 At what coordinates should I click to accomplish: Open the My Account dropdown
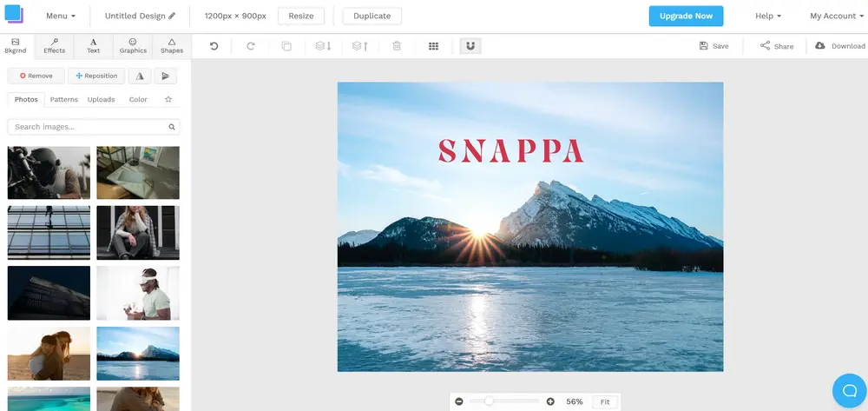click(x=837, y=16)
